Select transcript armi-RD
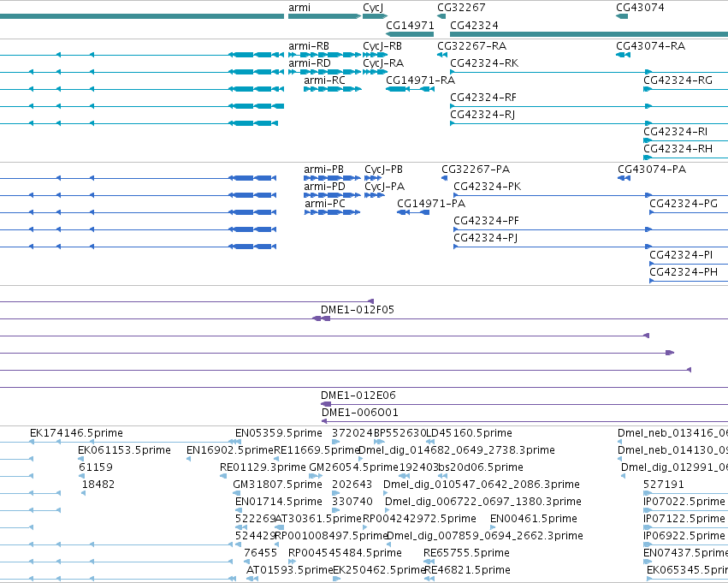This screenshot has width=728, height=583. [x=309, y=63]
